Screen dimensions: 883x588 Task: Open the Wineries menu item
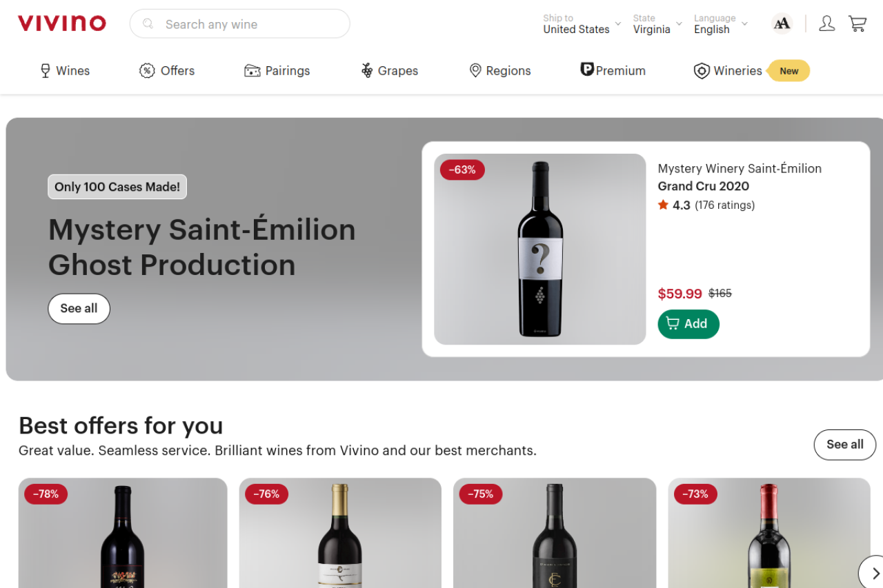pos(728,70)
